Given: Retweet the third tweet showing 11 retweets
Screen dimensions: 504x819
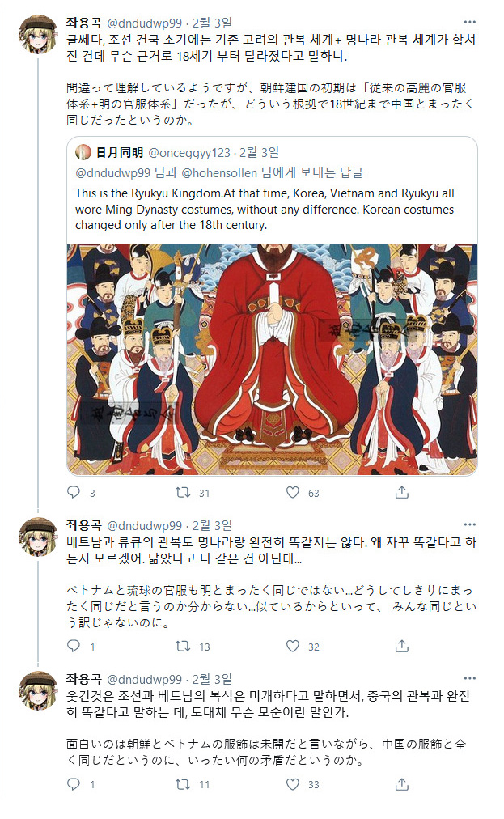Looking at the screenshot, I should [x=182, y=784].
